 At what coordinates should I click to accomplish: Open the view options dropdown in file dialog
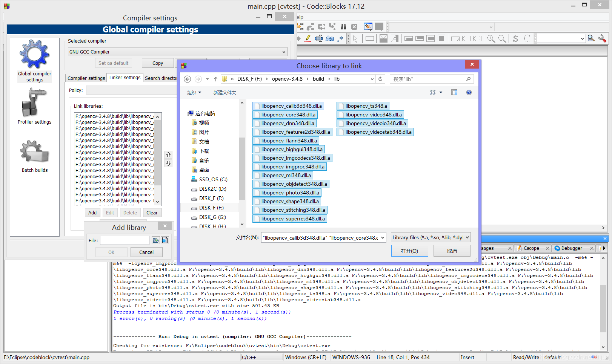coord(441,92)
